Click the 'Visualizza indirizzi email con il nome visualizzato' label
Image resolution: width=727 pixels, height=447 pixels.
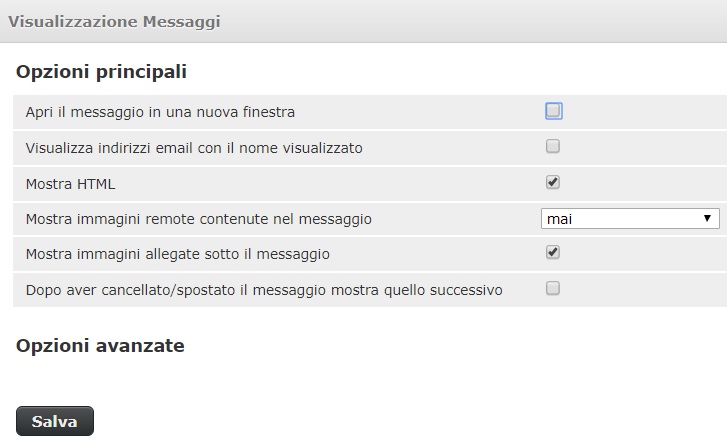194,148
